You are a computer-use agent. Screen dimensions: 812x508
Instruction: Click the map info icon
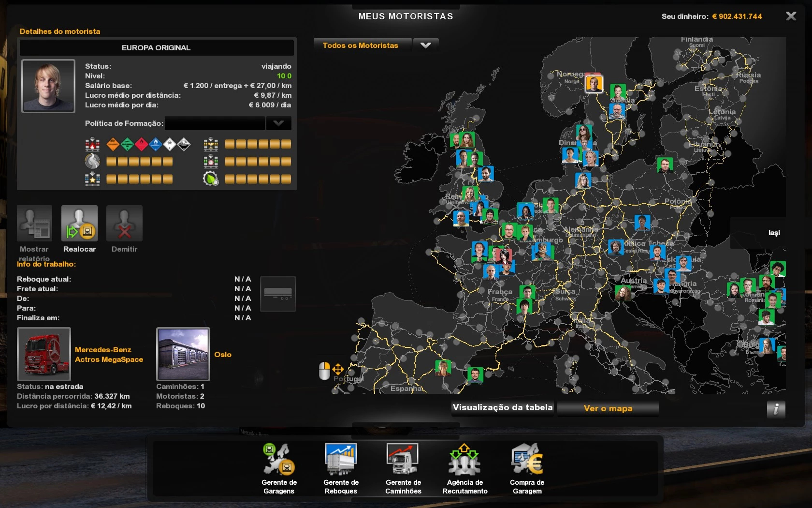776,409
